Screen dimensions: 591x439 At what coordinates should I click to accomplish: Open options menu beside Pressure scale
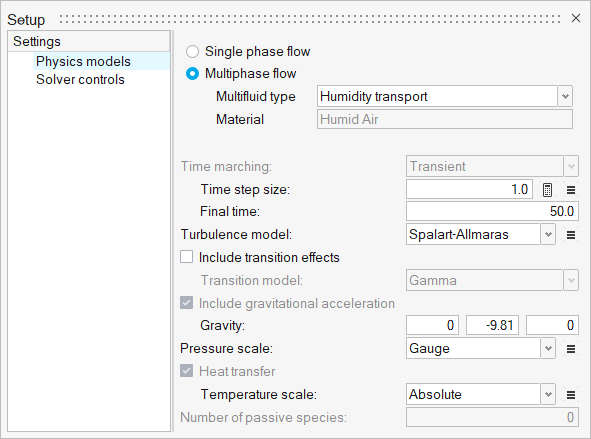pyautogui.click(x=571, y=349)
